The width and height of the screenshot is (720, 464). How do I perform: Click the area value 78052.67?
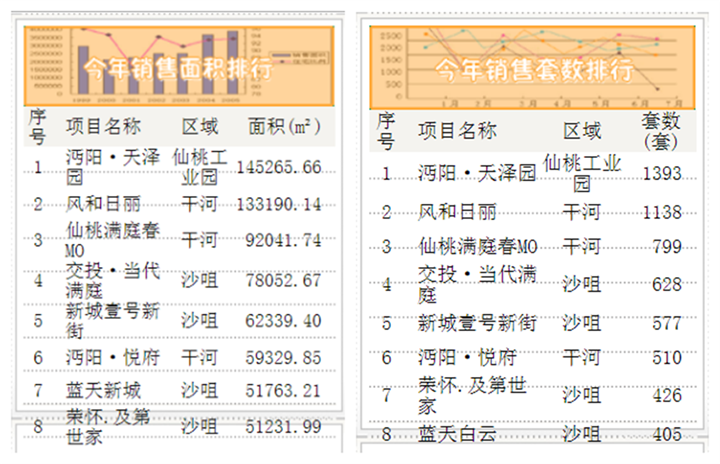coord(285,281)
